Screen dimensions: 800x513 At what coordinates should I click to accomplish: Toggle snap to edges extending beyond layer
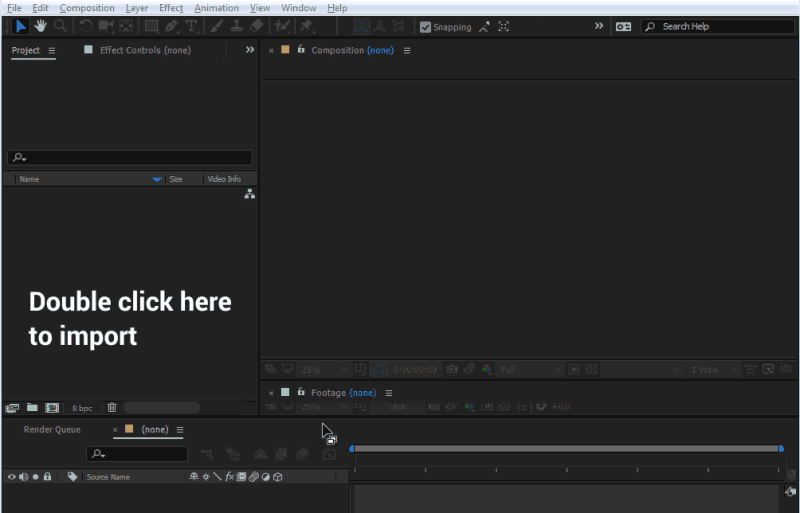coord(484,27)
